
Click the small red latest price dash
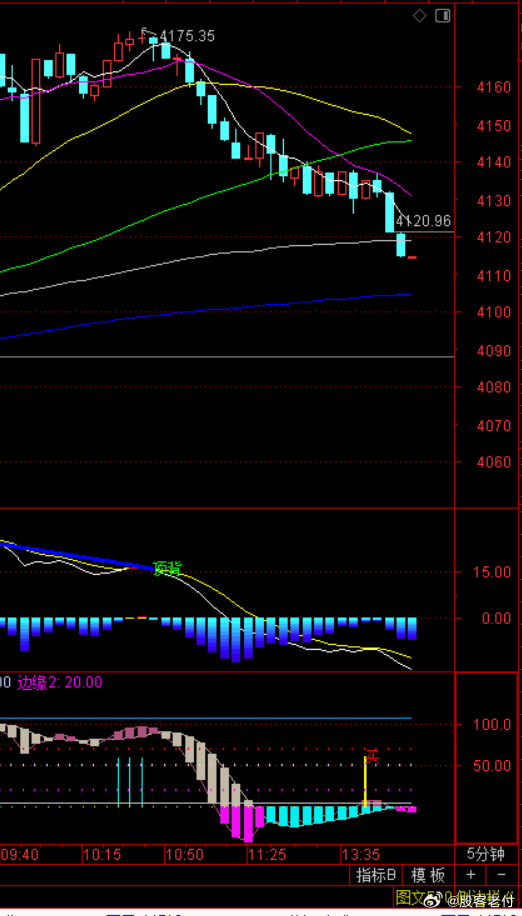(x=412, y=257)
